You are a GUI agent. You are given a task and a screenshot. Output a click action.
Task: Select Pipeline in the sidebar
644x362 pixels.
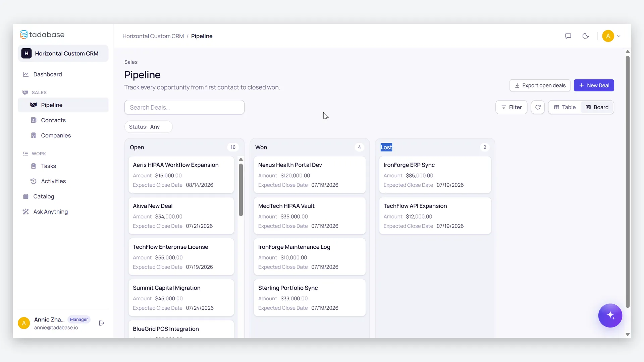point(63,105)
